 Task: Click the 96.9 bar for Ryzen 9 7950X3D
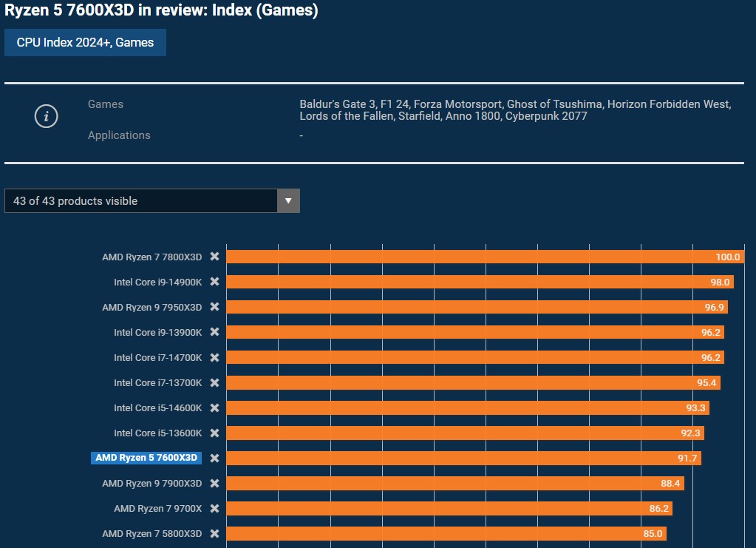tap(477, 307)
